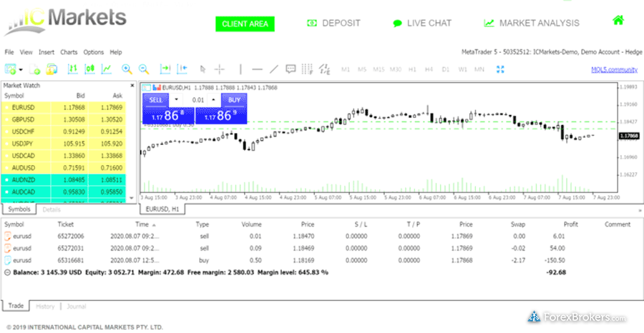Set timeframe to M30
644x333 pixels.
coord(396,69)
